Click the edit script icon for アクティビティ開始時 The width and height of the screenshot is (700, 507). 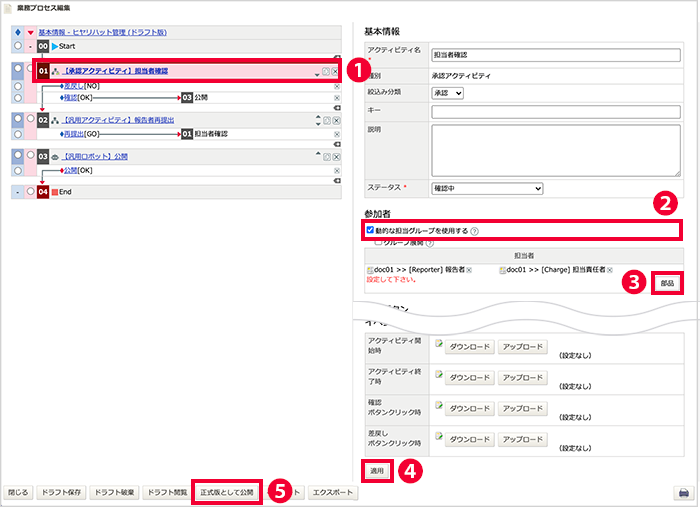[x=439, y=343]
